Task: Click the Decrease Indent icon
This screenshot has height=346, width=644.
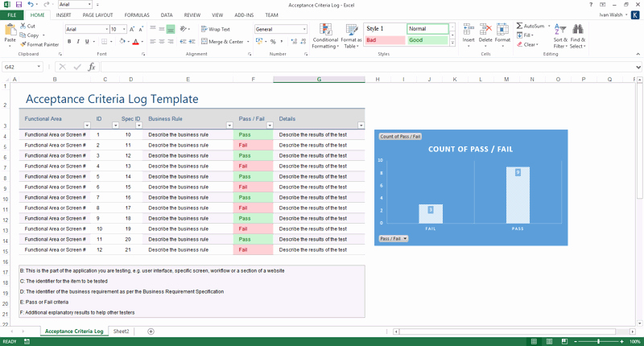Action: 183,42
